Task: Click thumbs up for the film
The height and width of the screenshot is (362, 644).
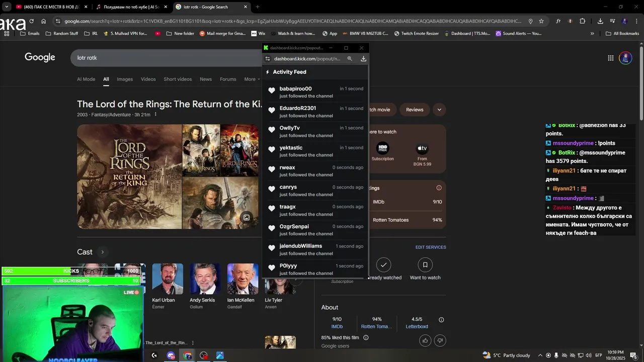Action: click(425, 340)
